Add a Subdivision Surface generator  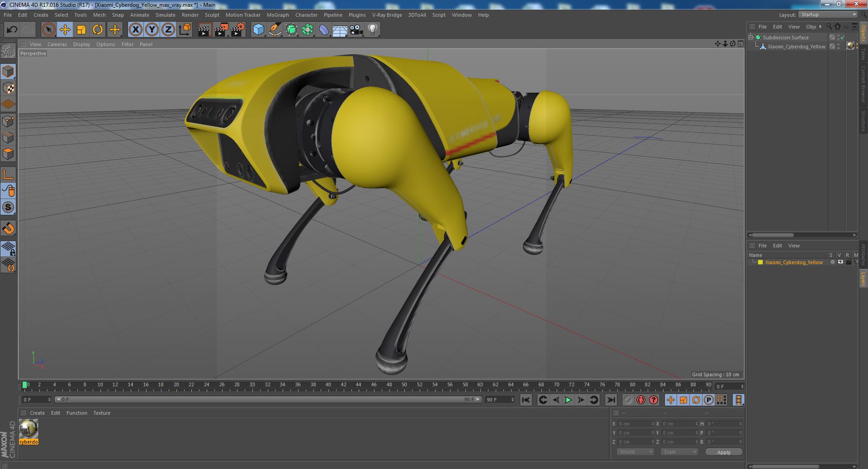pos(291,30)
